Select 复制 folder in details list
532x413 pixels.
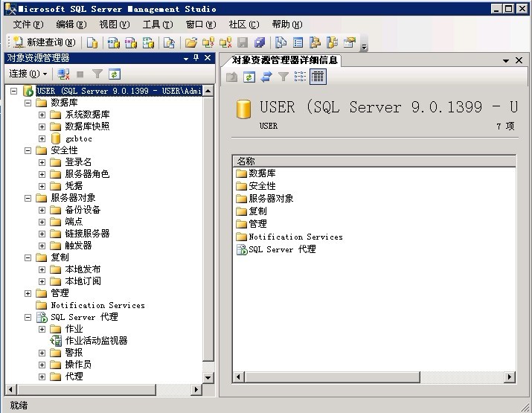[257, 211]
